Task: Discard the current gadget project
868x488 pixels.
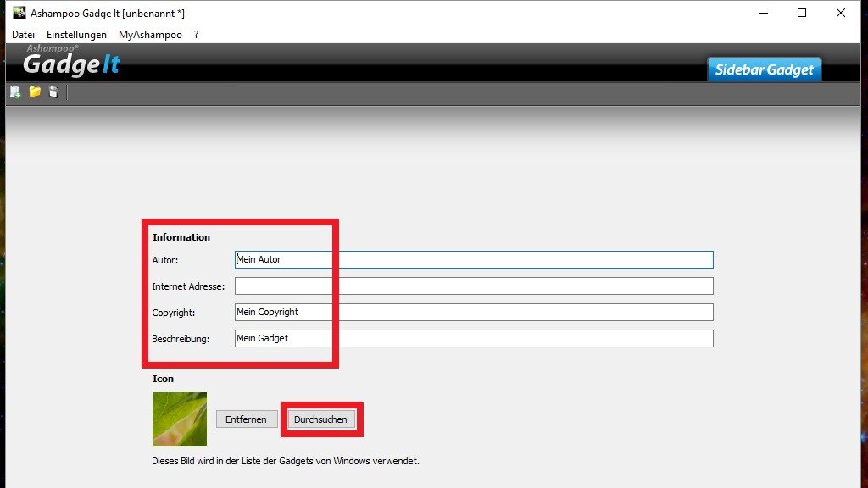Action: (53, 92)
